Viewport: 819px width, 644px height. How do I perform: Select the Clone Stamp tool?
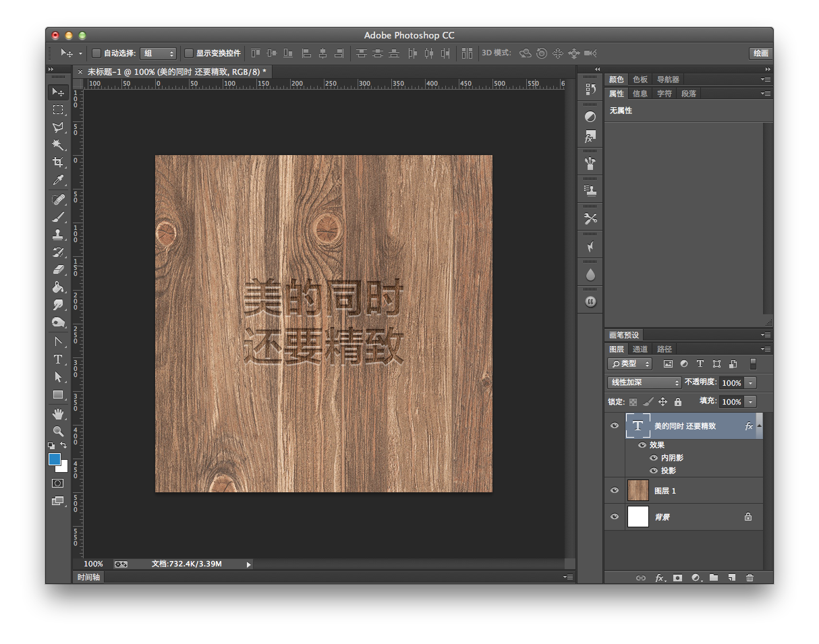click(x=58, y=233)
